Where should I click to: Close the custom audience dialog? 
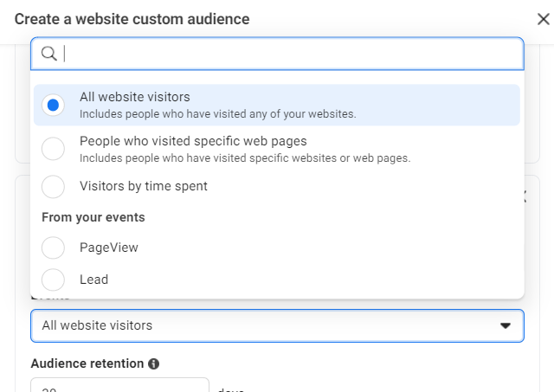coord(543,19)
